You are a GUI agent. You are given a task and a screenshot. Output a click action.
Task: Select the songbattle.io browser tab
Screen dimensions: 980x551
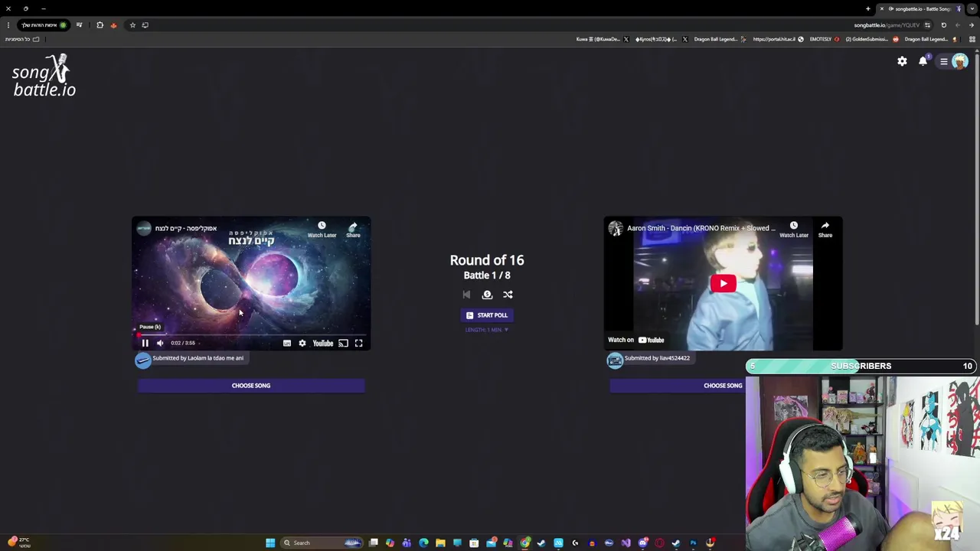point(920,8)
